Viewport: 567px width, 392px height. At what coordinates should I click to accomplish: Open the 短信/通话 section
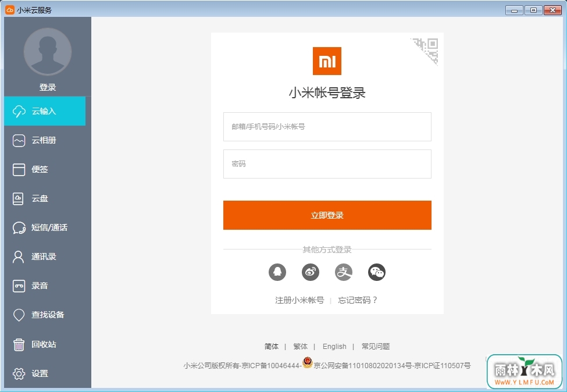pyautogui.click(x=45, y=227)
